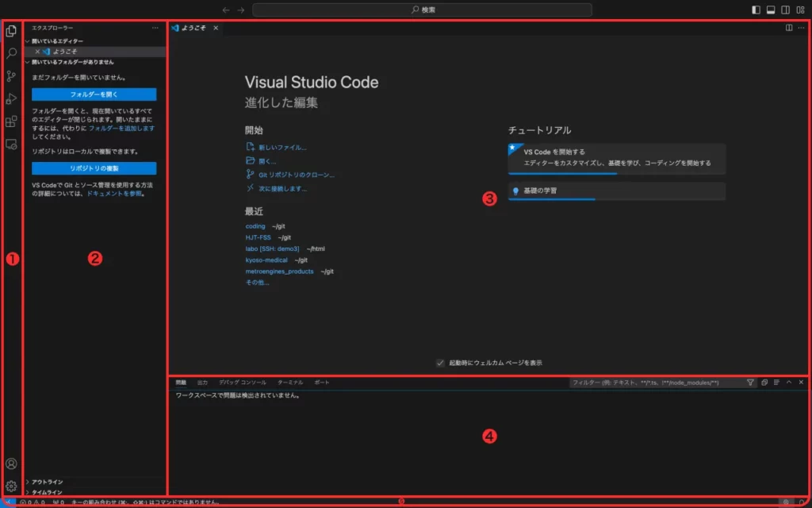The image size is (812, 508).
Task: Click the new file icon next to 新しいファイル
Action: (250, 147)
